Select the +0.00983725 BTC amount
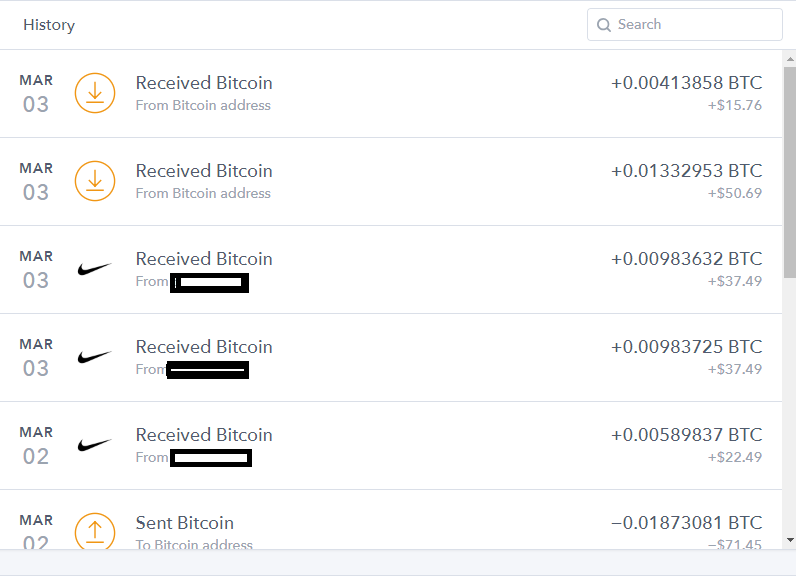 click(x=686, y=346)
